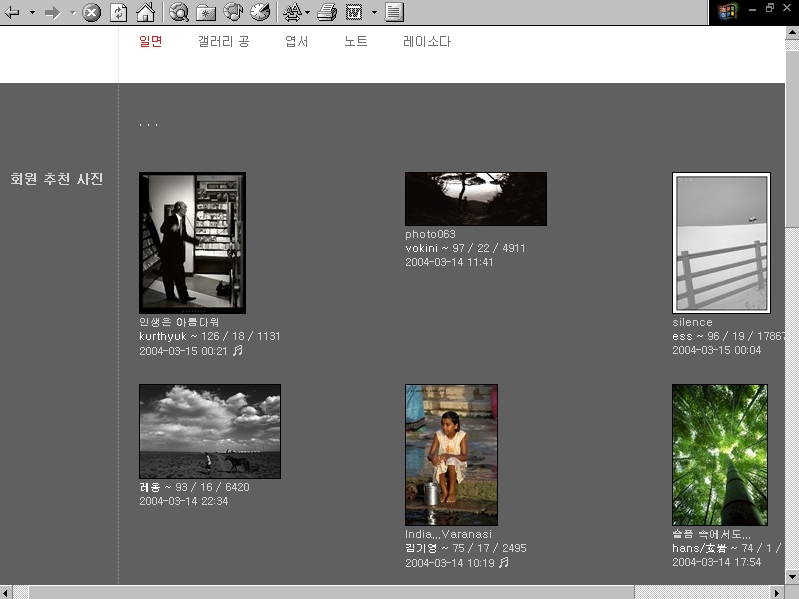Click the 레이소다 navigation link
This screenshot has height=599, width=799.
pyautogui.click(x=427, y=42)
